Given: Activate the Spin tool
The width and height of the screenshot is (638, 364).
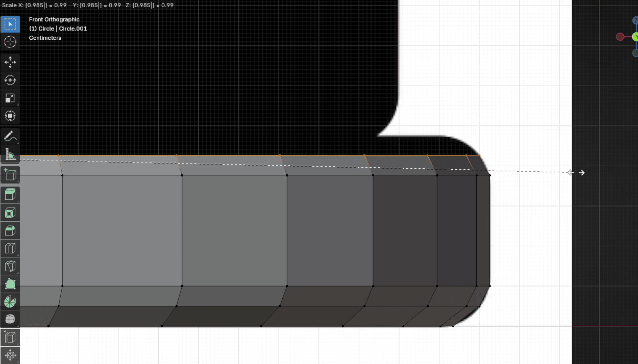Looking at the screenshot, I should coord(10,302).
